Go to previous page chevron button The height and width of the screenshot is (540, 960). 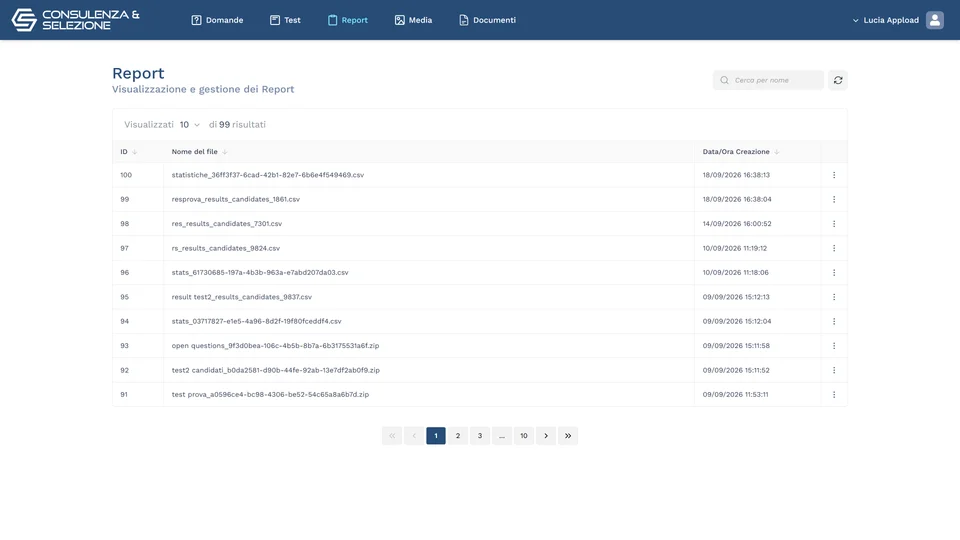(x=414, y=436)
